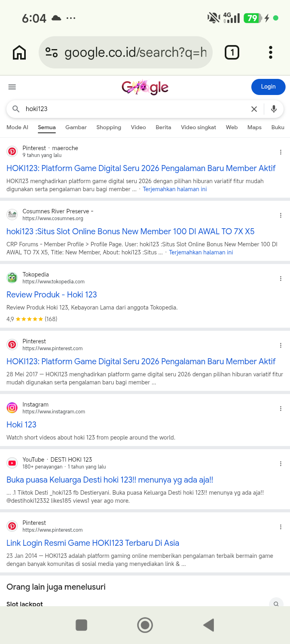Screen dimensions: 290x644
Task: Open more options for Cosumnes River Preserve result
Action: click(281, 215)
